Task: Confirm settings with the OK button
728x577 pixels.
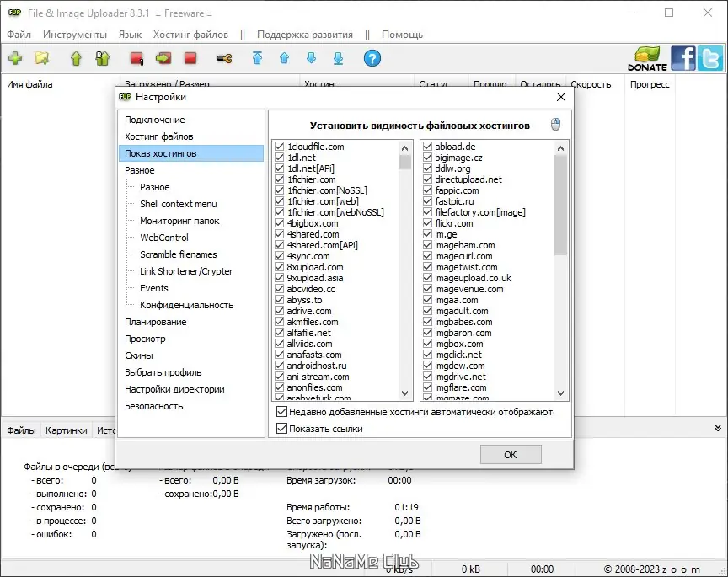Action: (511, 455)
